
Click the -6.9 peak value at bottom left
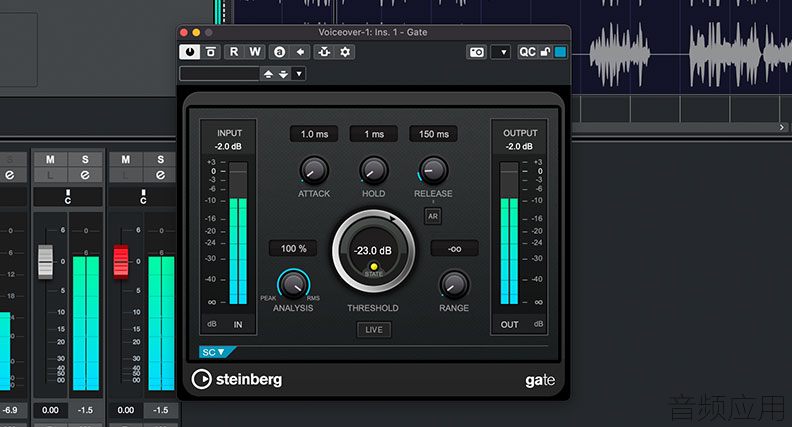[10, 410]
